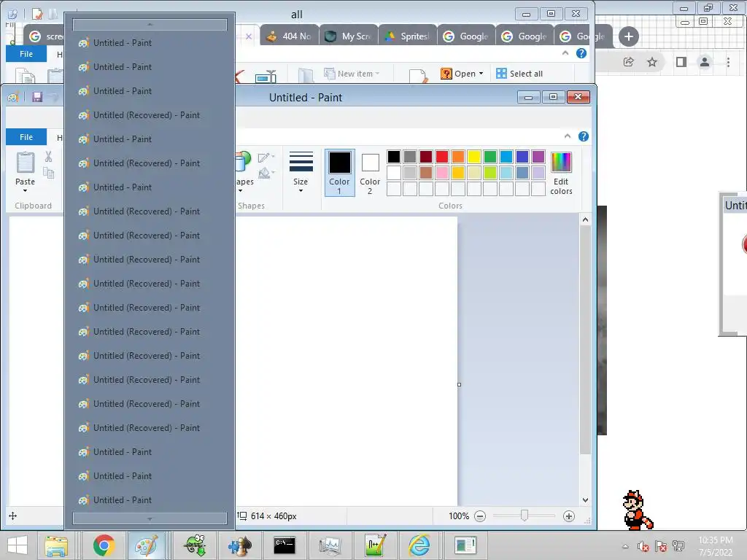Click the Windows Start button
Screen dimensions: 747x560
[18, 545]
